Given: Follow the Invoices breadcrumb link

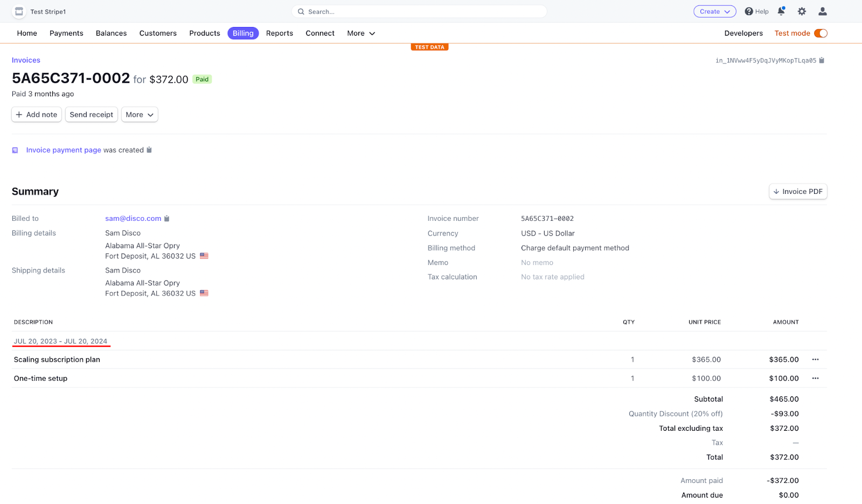Looking at the screenshot, I should click(x=26, y=60).
